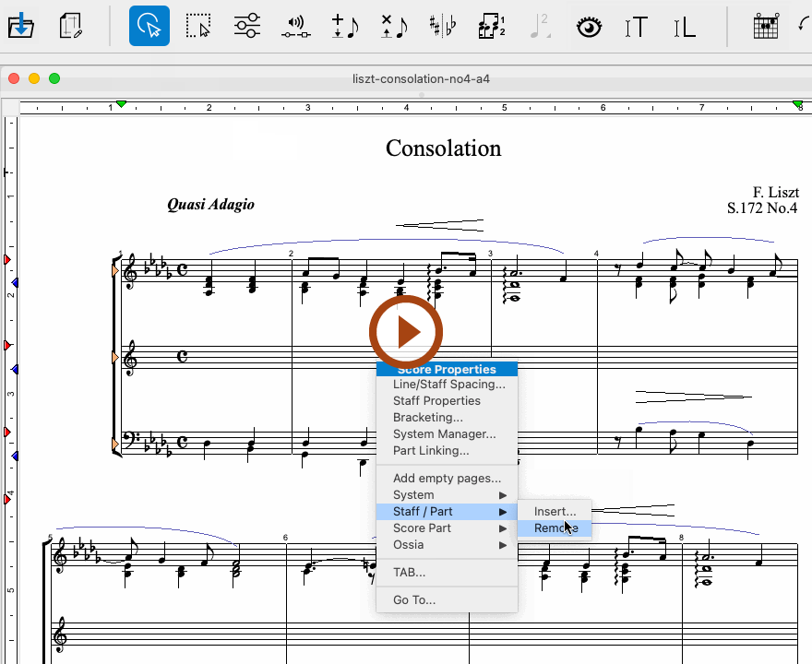
Task: Select the IT text tool
Action: (x=637, y=27)
